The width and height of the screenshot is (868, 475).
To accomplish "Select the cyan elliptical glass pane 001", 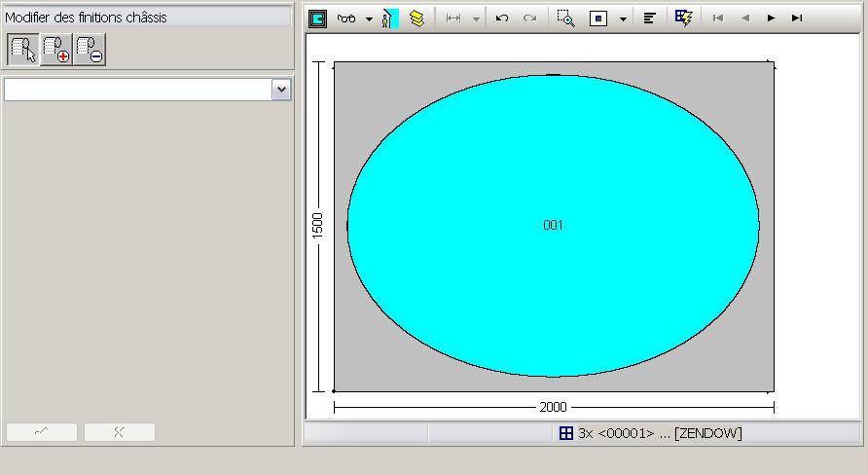I will pyautogui.click(x=553, y=225).
